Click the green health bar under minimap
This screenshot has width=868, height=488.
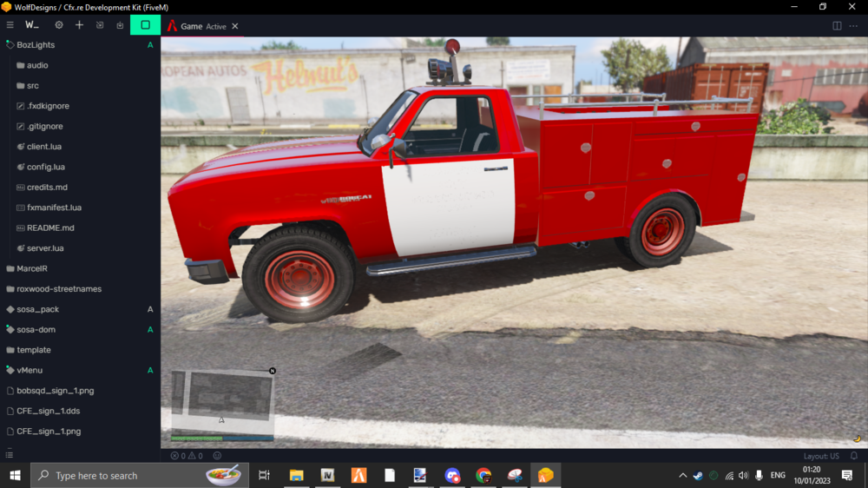click(196, 439)
